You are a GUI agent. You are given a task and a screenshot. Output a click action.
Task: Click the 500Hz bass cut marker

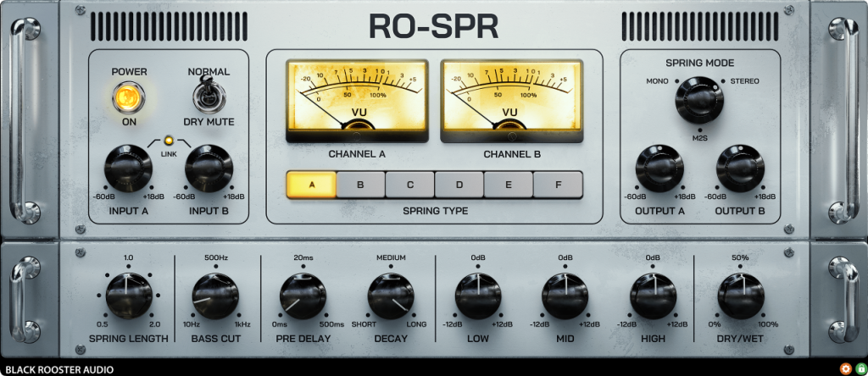215,257
